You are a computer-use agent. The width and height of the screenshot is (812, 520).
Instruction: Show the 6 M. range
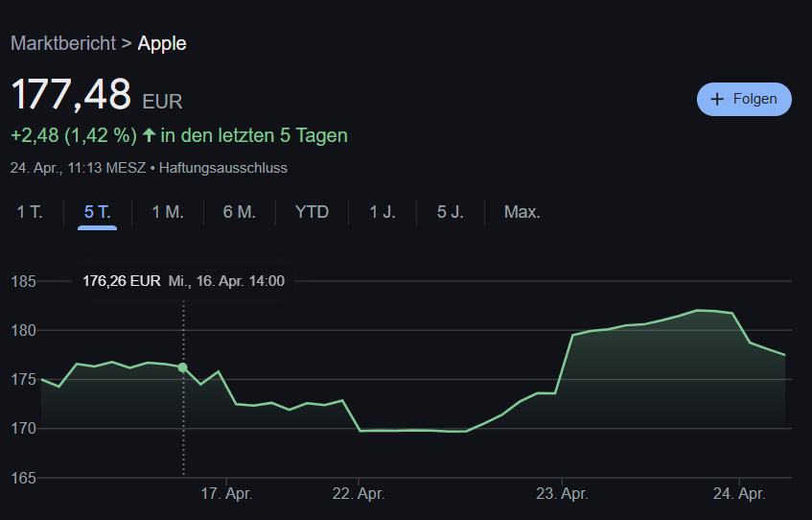pyautogui.click(x=240, y=212)
